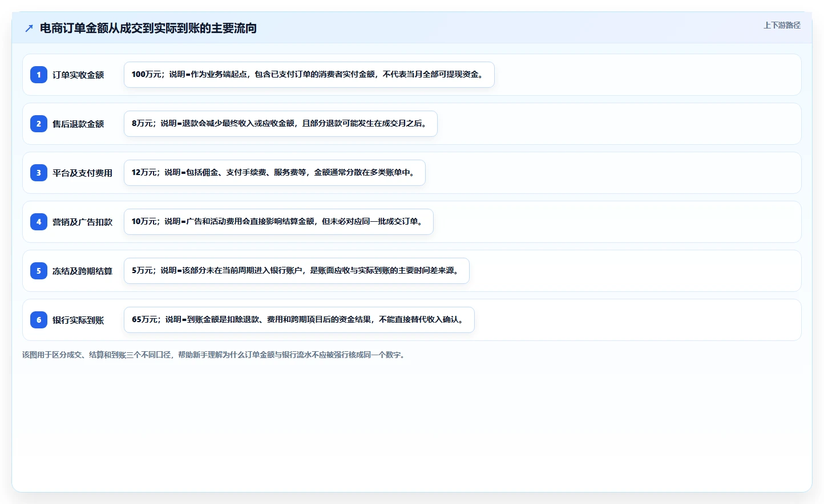This screenshot has height=504, width=824.
Task: Select the step 1 number badge
Action: [x=39, y=75]
